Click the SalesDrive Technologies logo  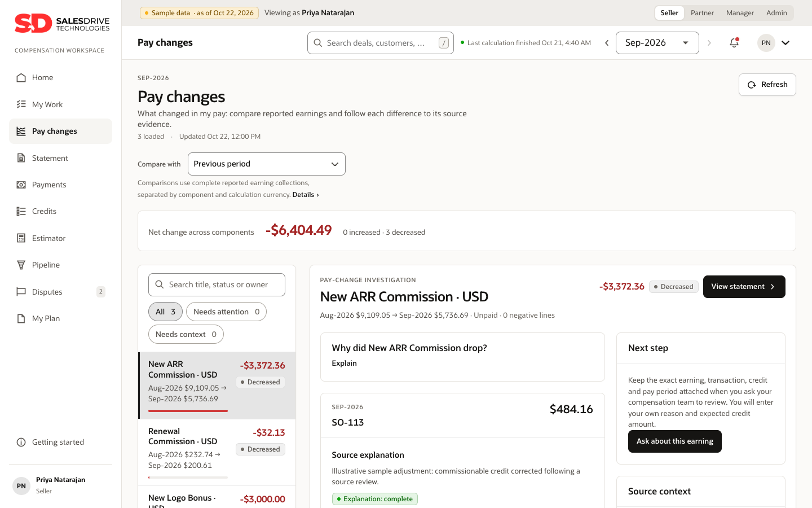[62, 24]
